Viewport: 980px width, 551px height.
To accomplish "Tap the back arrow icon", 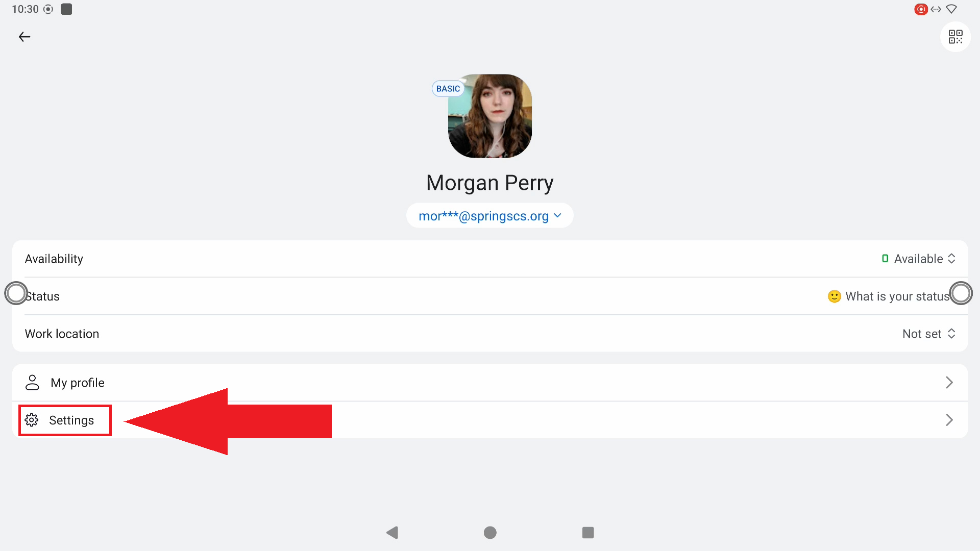I will tap(24, 37).
